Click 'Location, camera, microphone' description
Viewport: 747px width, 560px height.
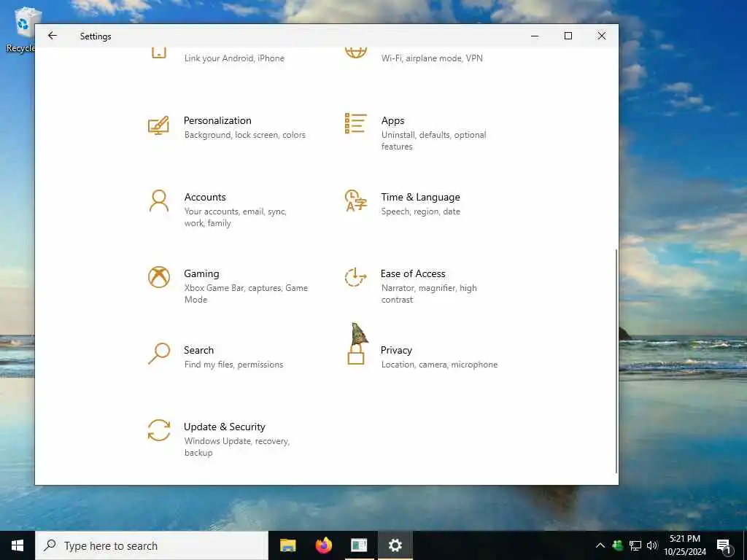pos(439,365)
